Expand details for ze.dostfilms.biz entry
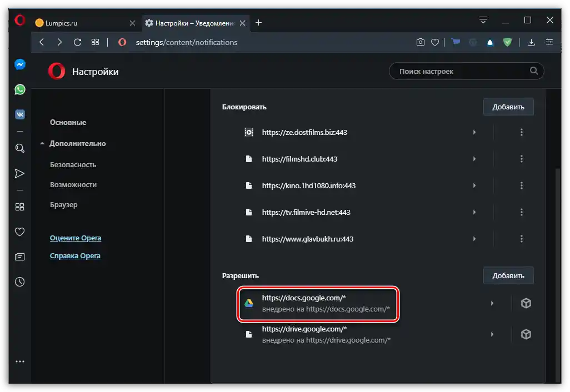Viewport: 570px width, 392px height. tap(474, 132)
